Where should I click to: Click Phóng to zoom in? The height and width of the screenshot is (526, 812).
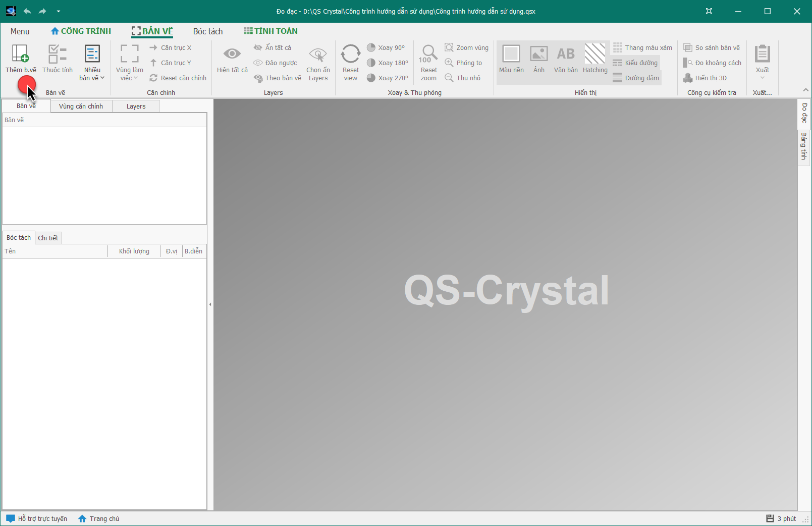[463, 63]
